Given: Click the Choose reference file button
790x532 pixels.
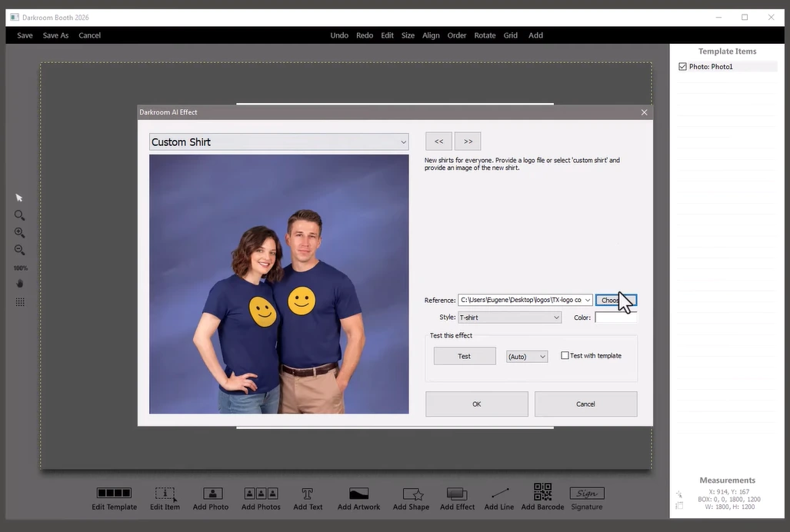Looking at the screenshot, I should click(x=615, y=300).
